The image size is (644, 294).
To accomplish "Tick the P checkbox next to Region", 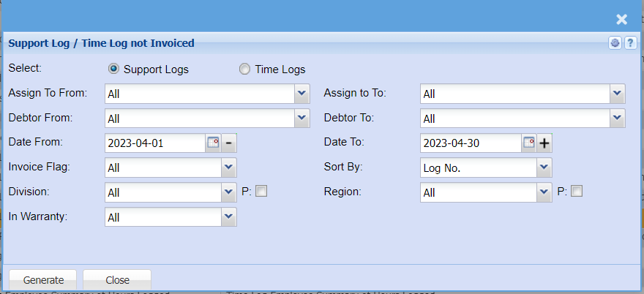I will [x=577, y=192].
